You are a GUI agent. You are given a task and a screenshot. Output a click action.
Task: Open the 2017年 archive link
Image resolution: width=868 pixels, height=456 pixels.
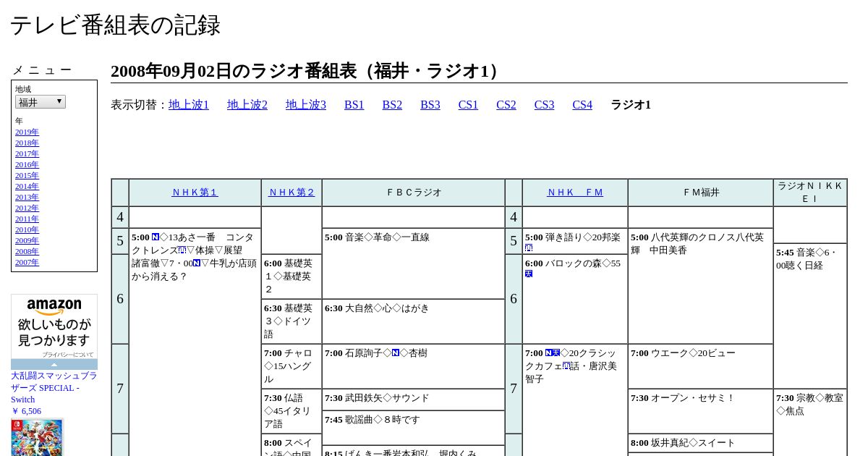pyautogui.click(x=27, y=154)
